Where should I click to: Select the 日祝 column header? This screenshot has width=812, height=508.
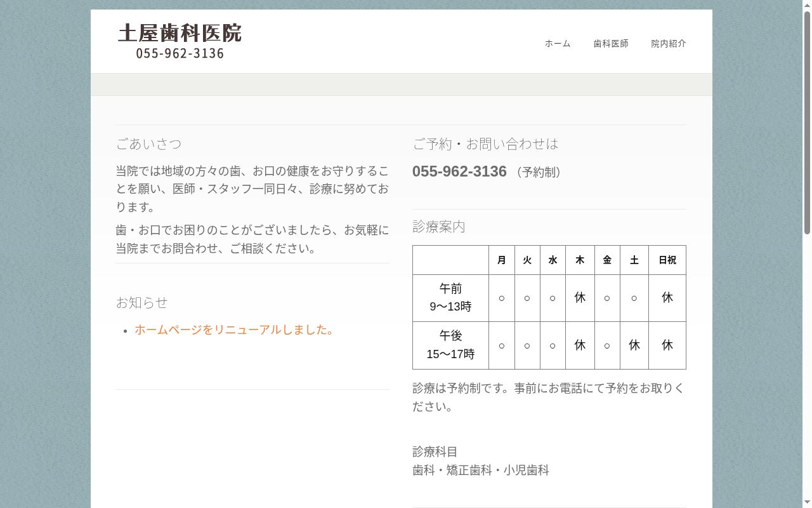667,260
